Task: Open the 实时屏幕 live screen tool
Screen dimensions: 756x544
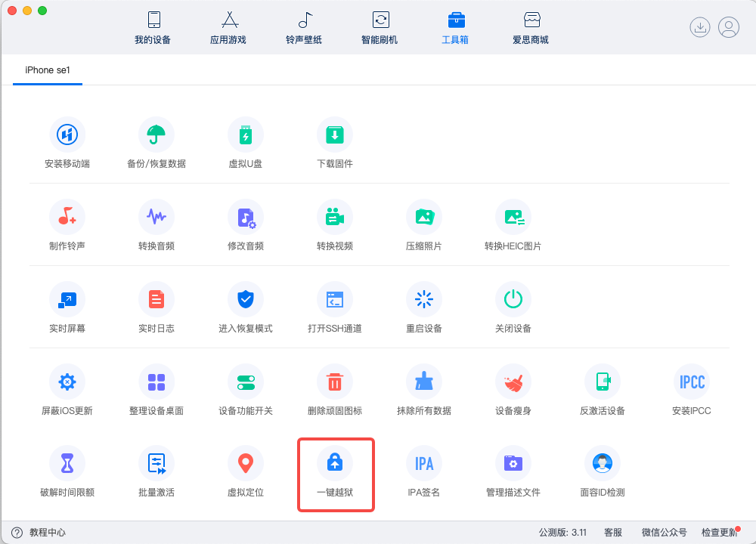Action: (67, 308)
